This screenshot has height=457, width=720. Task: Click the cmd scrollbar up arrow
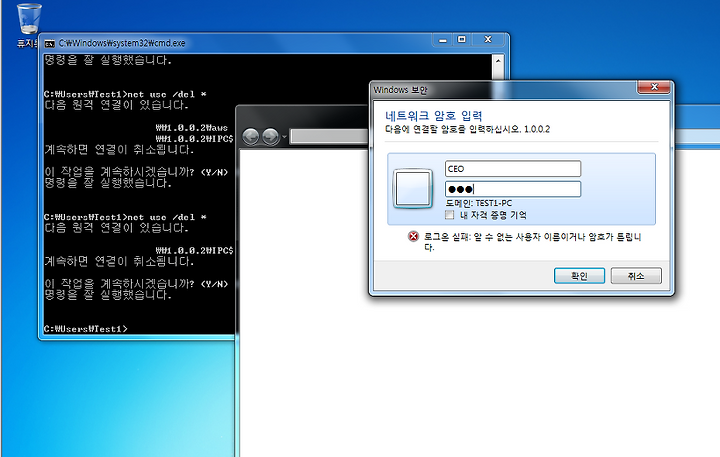[498, 61]
